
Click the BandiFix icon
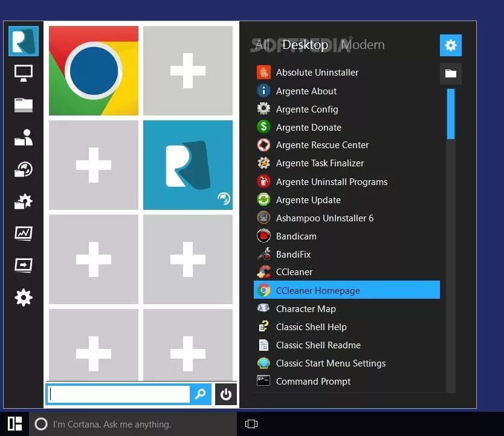point(263,254)
